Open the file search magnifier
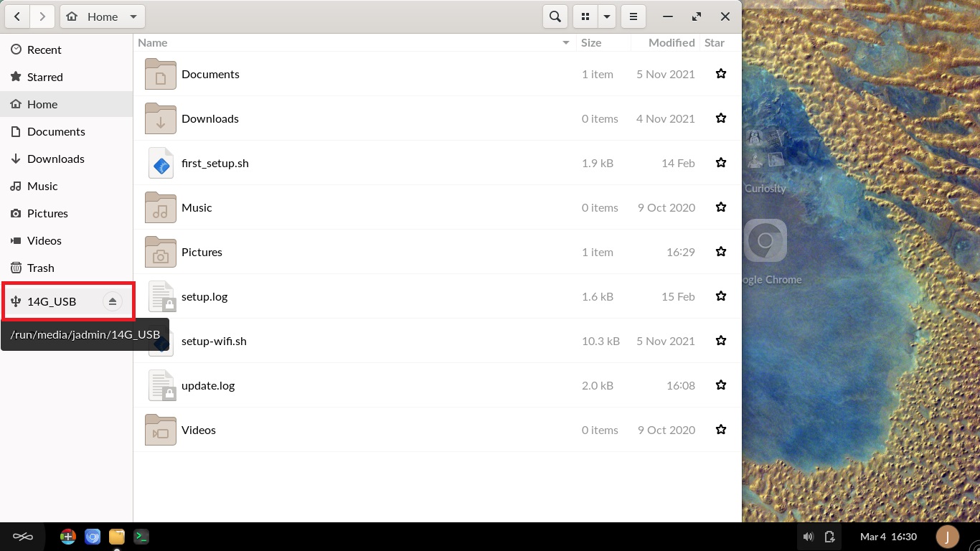This screenshot has height=551, width=980. tap(555, 17)
